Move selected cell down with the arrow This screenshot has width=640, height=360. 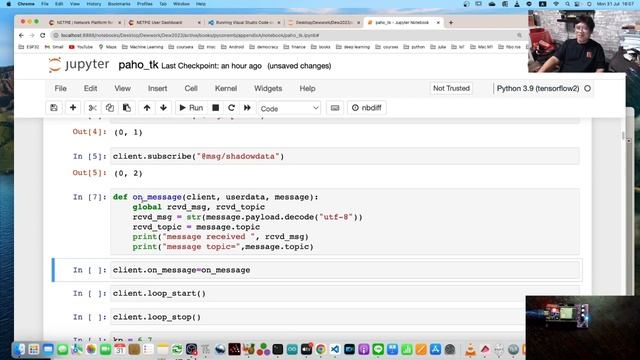164,108
